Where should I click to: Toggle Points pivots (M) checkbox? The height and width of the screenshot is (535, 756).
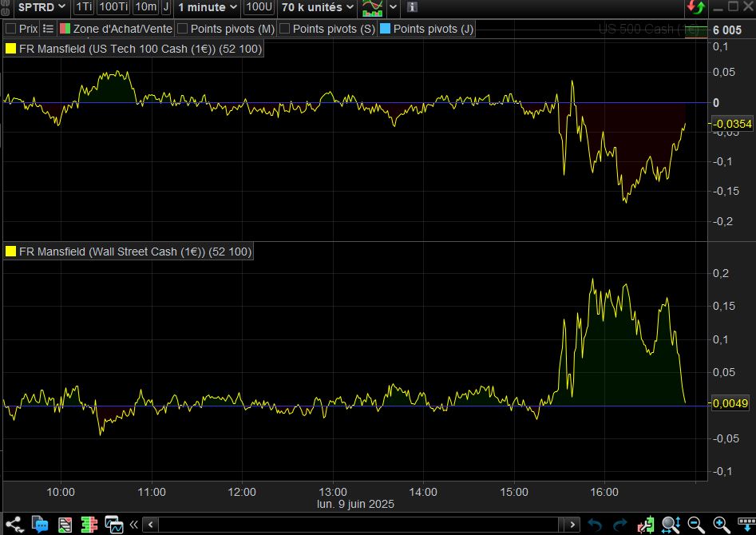pos(182,29)
